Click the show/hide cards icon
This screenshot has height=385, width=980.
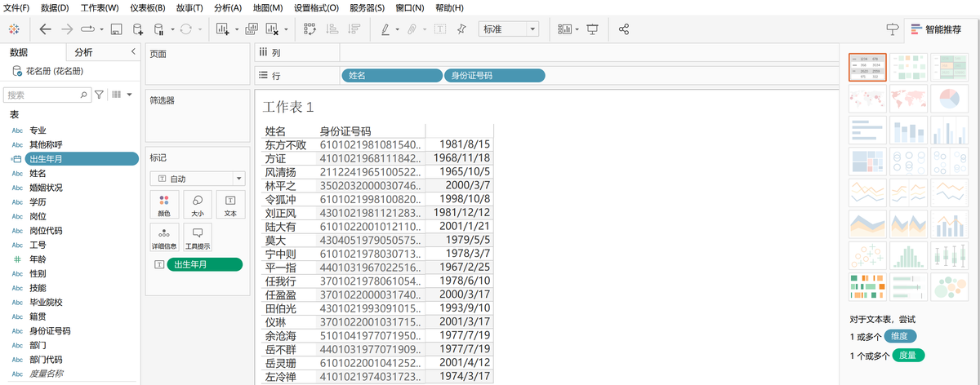[565, 29]
